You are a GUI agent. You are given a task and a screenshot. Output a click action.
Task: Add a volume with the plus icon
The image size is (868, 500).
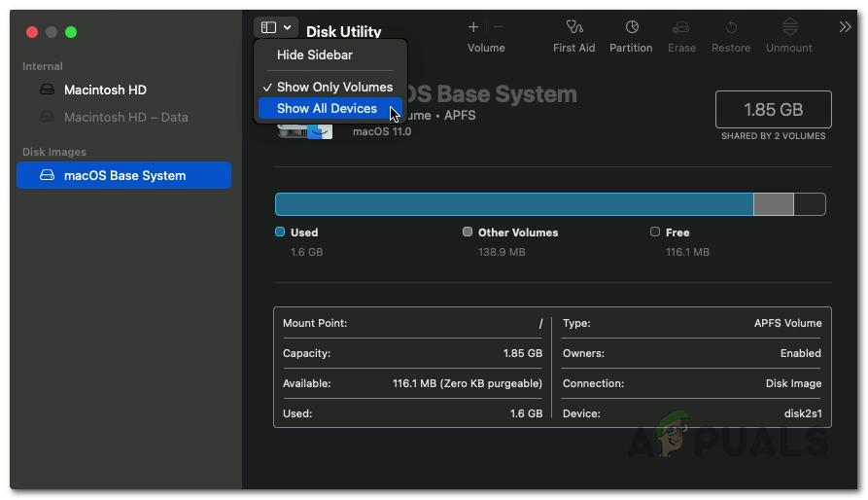click(473, 27)
